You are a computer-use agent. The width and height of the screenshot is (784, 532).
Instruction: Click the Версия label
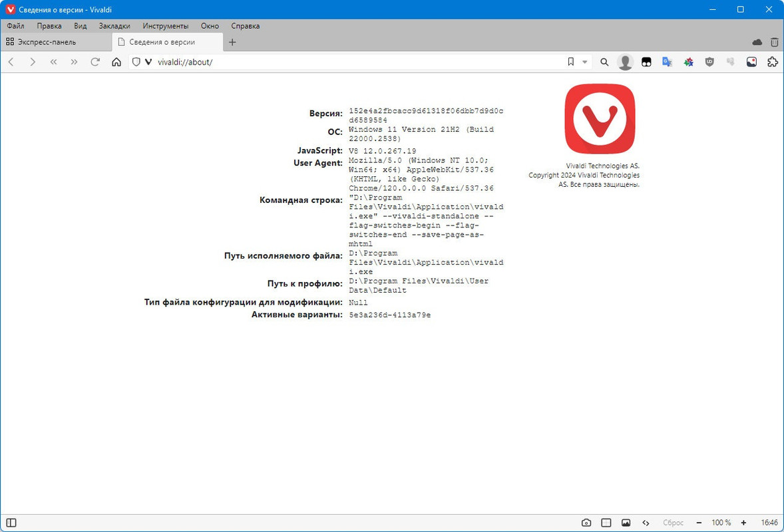coord(325,114)
